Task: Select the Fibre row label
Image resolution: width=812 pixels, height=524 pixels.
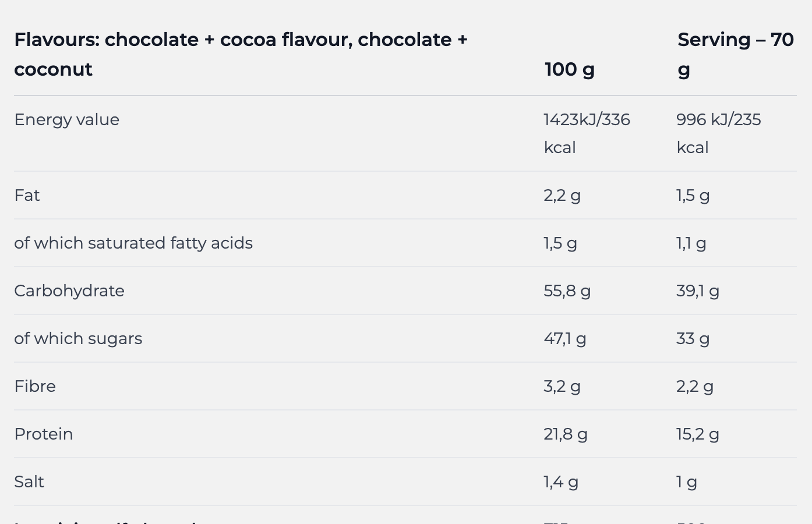Action: click(x=35, y=386)
